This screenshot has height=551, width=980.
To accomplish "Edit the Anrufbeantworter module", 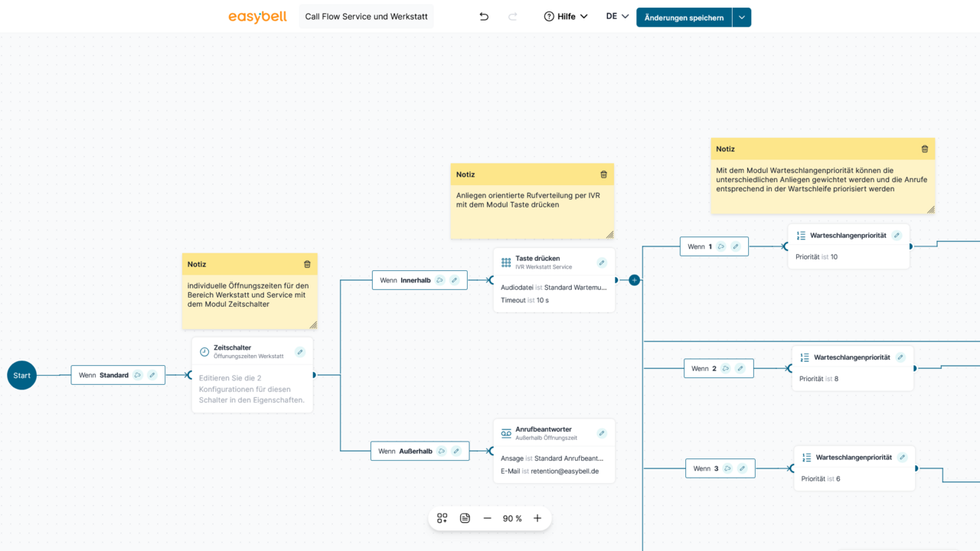I will point(602,433).
